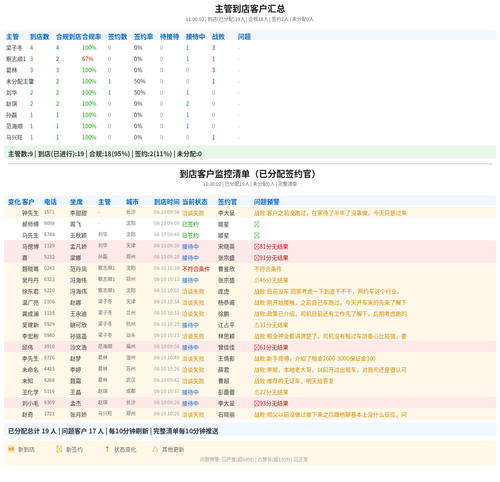Viewport: 500px width, 482px height.
Task: Click the 问题预警 column header
Action: (267, 202)
